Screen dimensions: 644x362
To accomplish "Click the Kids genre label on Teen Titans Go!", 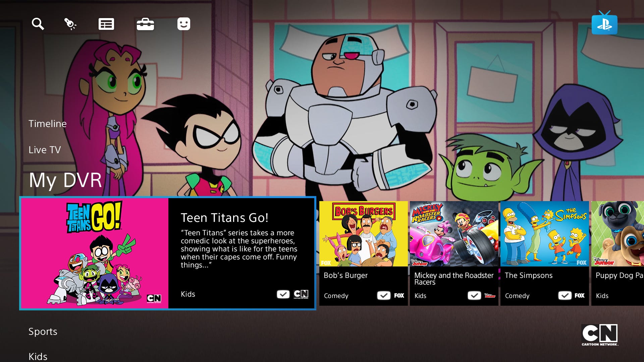I will pos(188,294).
